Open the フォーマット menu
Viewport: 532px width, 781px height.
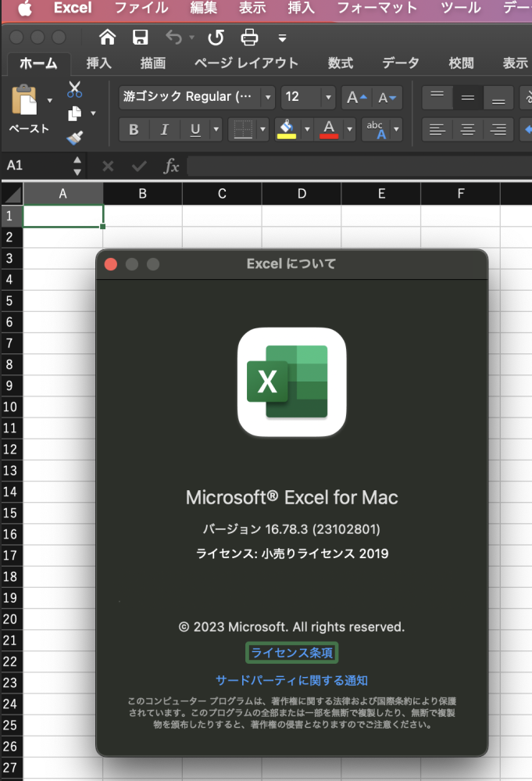[x=377, y=8]
